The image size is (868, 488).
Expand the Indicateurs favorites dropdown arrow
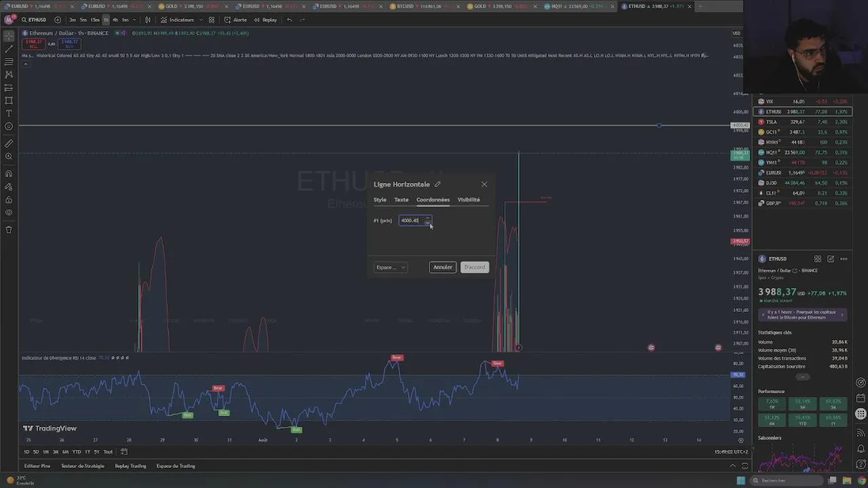tap(199, 20)
